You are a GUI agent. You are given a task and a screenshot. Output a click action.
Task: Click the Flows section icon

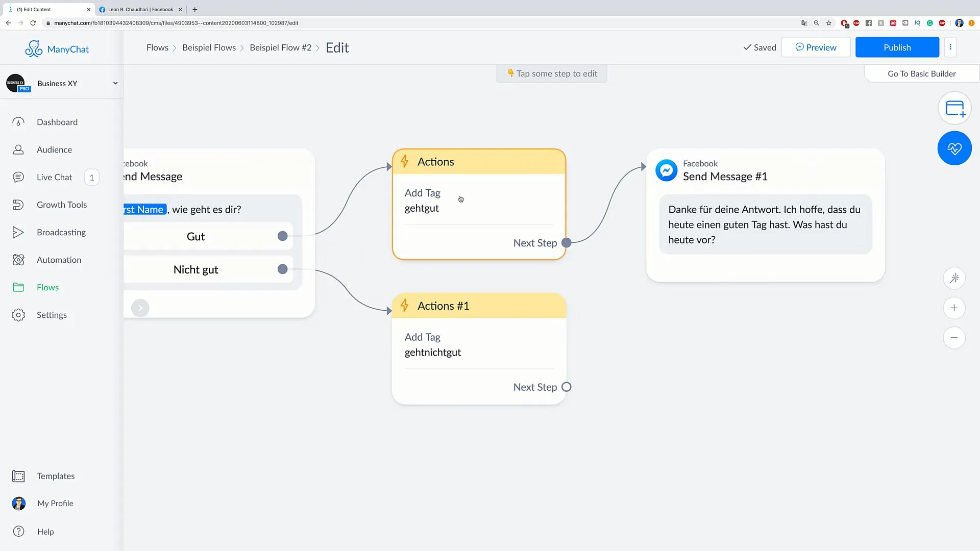coord(18,287)
